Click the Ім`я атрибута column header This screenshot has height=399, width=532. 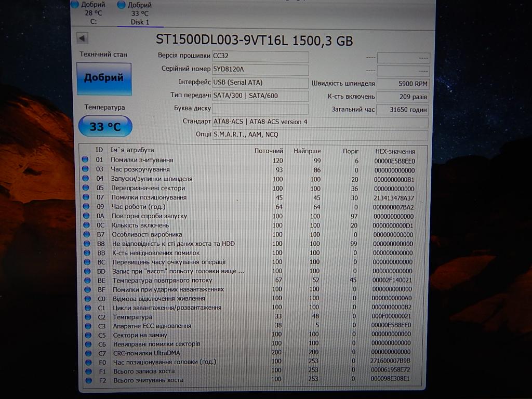click(132, 150)
